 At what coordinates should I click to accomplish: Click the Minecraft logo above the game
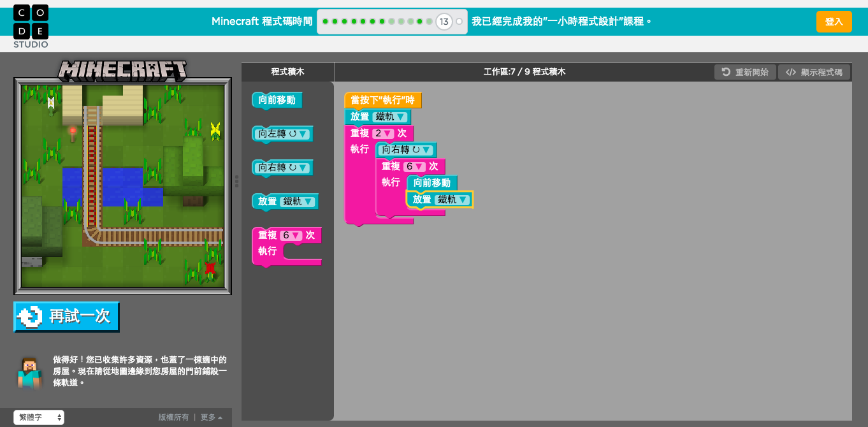click(123, 69)
